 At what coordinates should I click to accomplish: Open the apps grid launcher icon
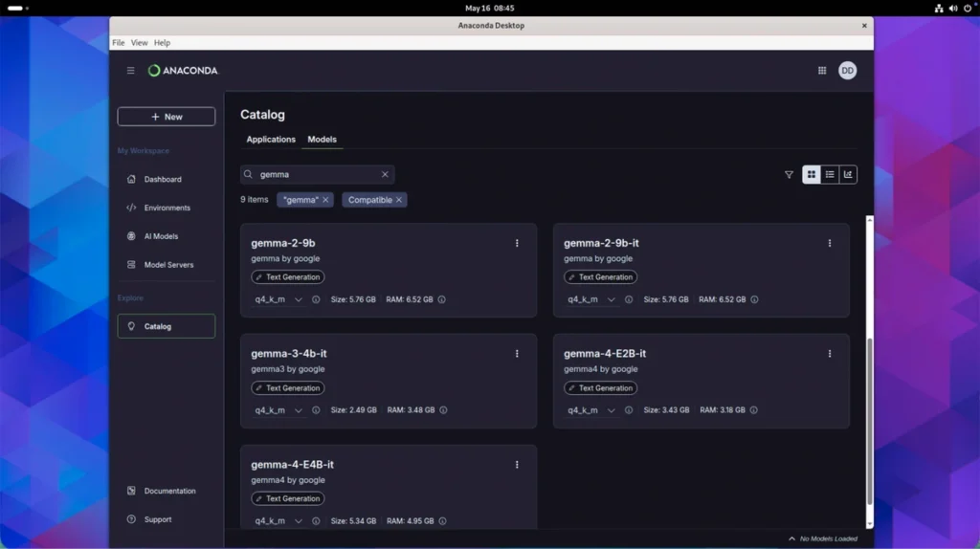click(822, 71)
